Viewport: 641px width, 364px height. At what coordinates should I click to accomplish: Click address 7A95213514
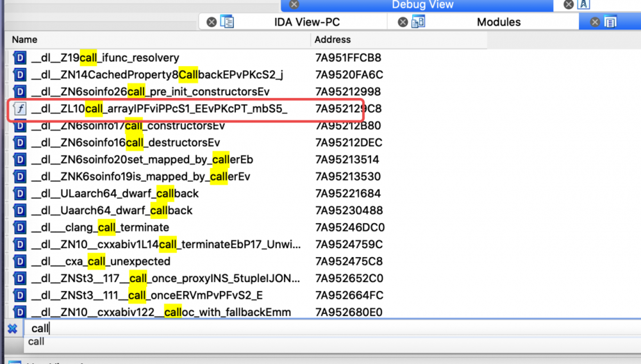[347, 160]
